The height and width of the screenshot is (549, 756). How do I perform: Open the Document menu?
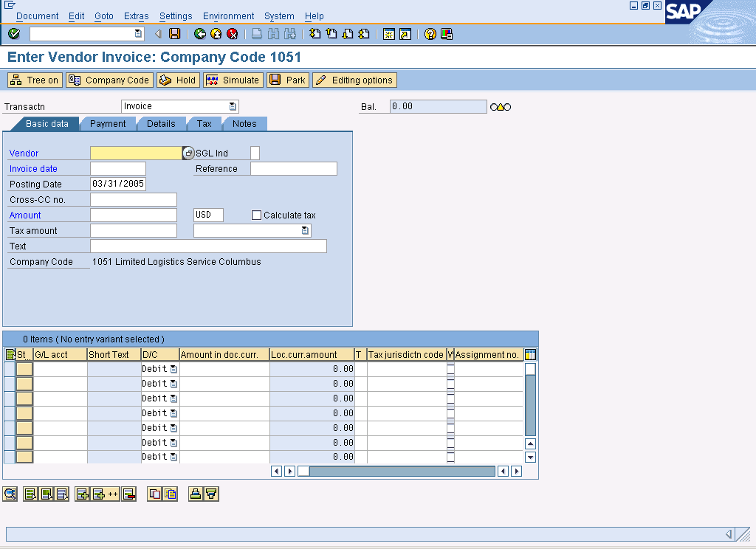[37, 16]
